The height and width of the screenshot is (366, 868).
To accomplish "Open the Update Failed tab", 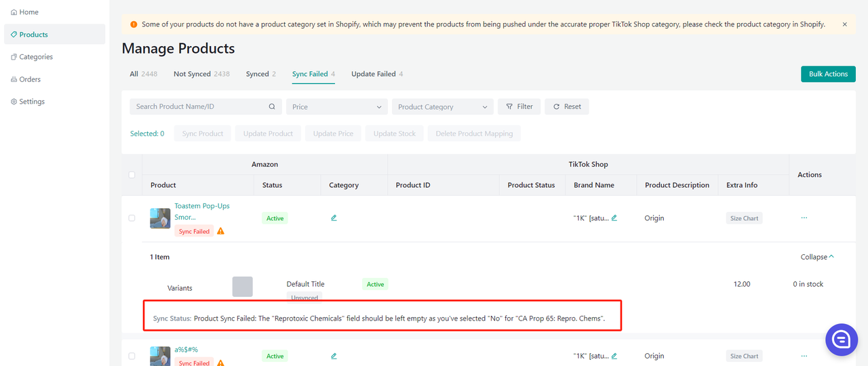I will (376, 74).
